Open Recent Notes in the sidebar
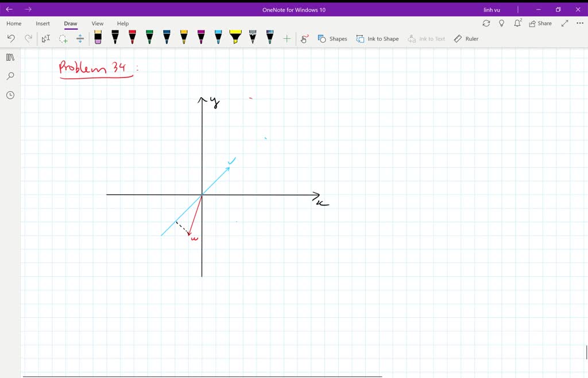Viewport: 588px width, 378px height. coord(10,95)
